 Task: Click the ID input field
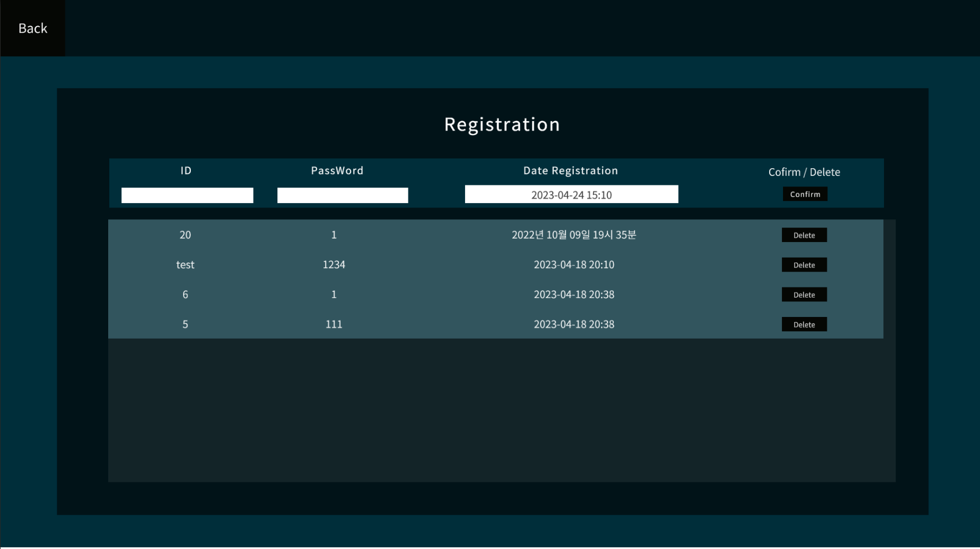(x=187, y=195)
